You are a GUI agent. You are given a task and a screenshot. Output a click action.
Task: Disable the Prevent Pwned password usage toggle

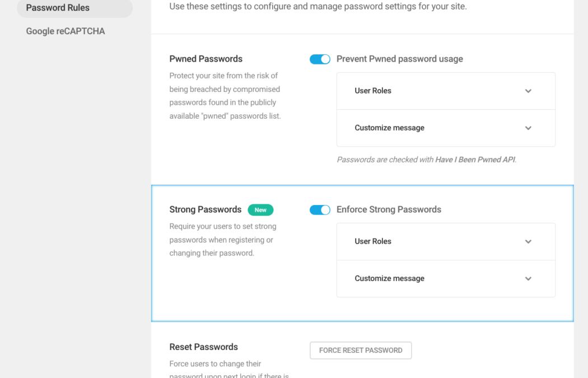320,58
